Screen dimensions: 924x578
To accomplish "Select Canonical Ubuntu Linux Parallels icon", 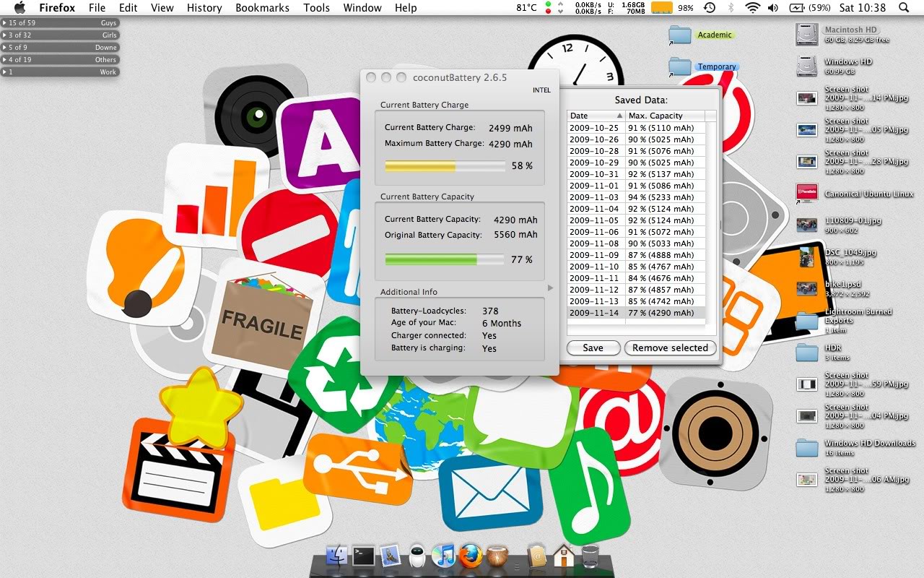I will click(806, 193).
